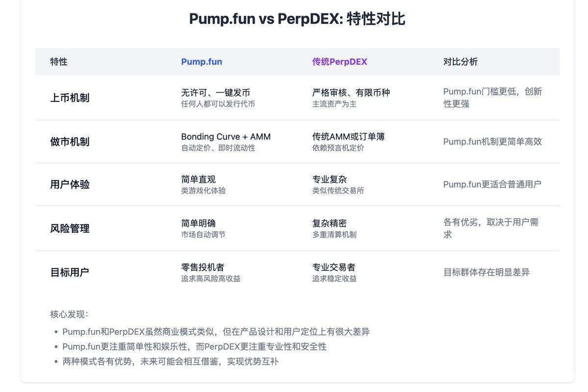This screenshot has height=392, width=588.
Task: Click the analysis 'Pump.fun更适合普通用户'
Action: [x=492, y=184]
